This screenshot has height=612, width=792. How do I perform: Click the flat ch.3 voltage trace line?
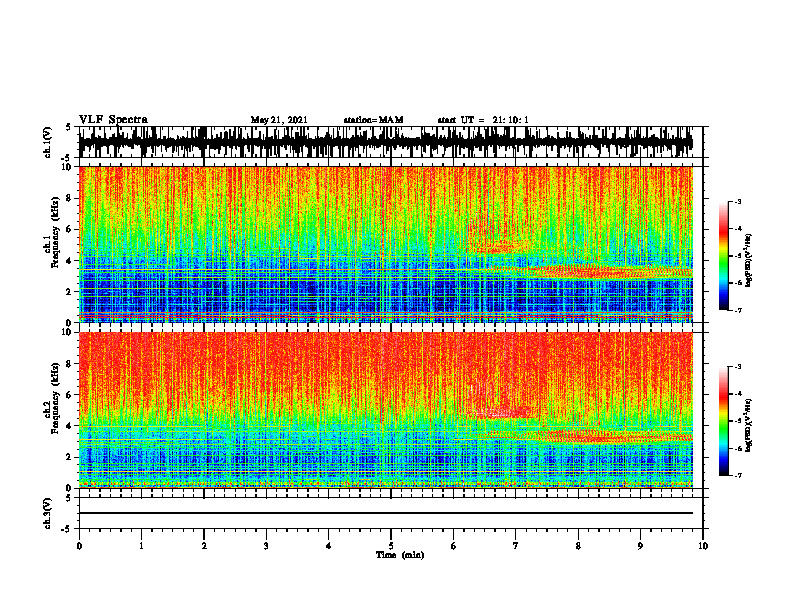click(x=385, y=513)
